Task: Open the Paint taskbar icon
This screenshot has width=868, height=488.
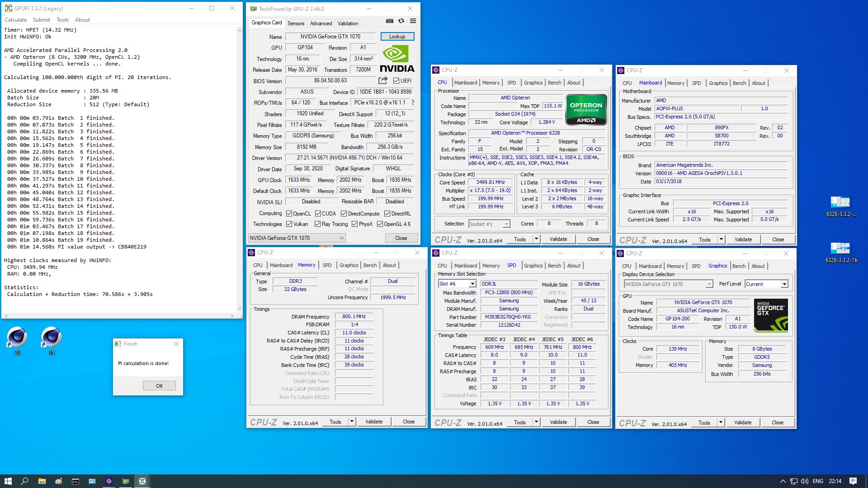Action: coord(58,481)
